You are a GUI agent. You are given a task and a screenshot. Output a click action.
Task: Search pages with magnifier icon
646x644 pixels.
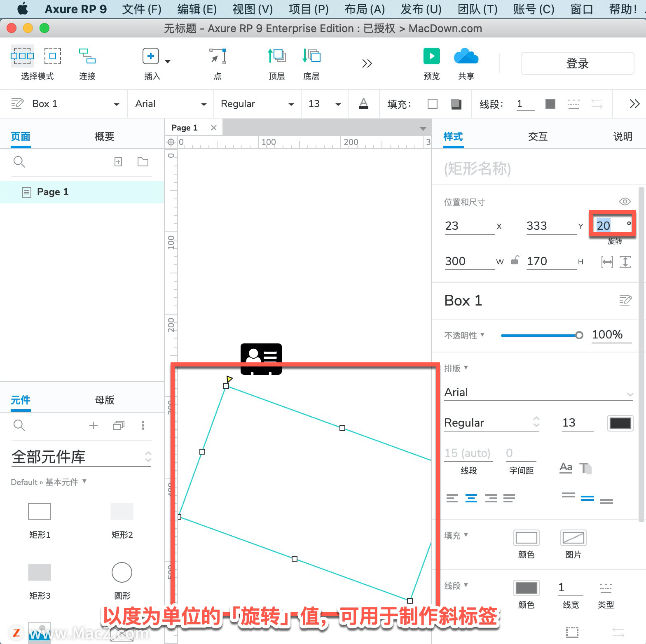[x=19, y=162]
